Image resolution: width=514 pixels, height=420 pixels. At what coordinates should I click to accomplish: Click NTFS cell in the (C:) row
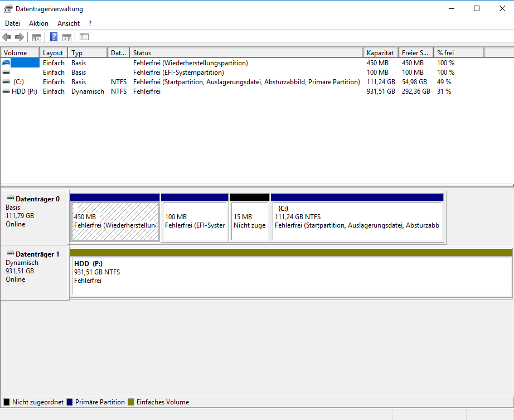pyautogui.click(x=119, y=82)
